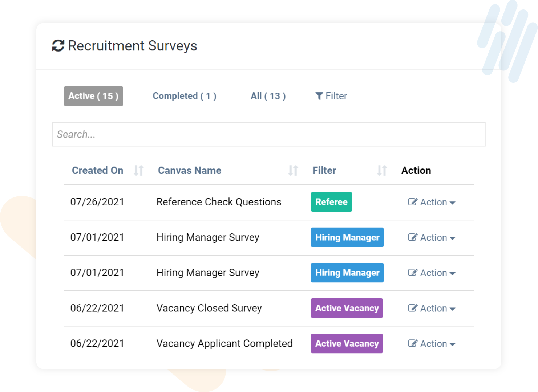The image size is (538, 392).
Task: Switch to the Completed ( 1 ) tab
Action: [185, 96]
